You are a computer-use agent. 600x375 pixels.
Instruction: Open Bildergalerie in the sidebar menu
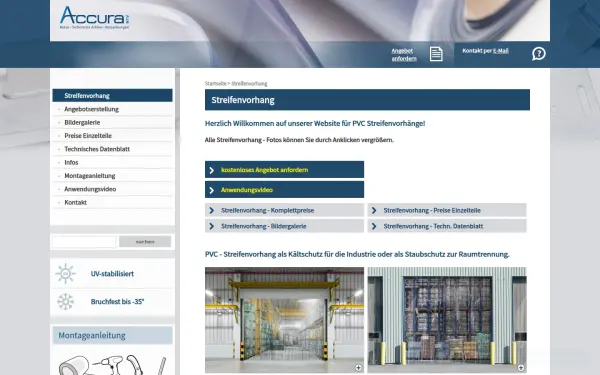click(112, 122)
